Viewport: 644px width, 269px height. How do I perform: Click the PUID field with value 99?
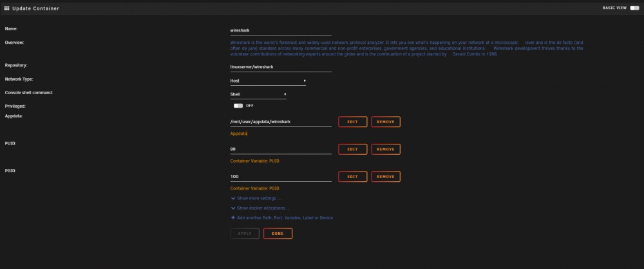click(281, 149)
